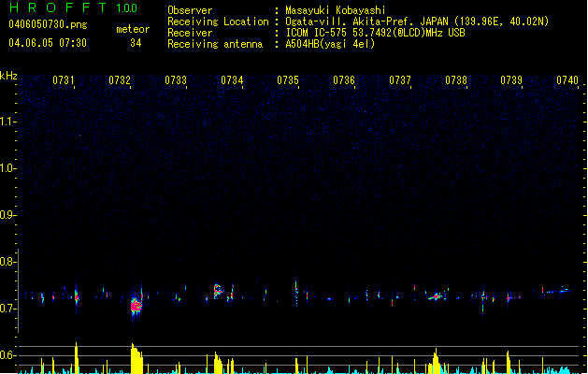588x374 pixels.
Task: Click the 0734 time marker
Action: [232, 80]
